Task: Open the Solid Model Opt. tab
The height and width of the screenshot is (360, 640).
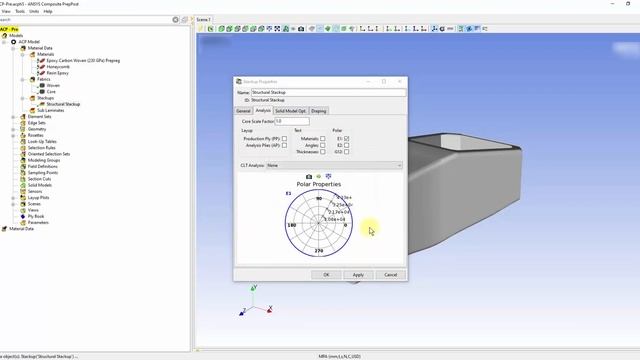Action: tap(290, 111)
